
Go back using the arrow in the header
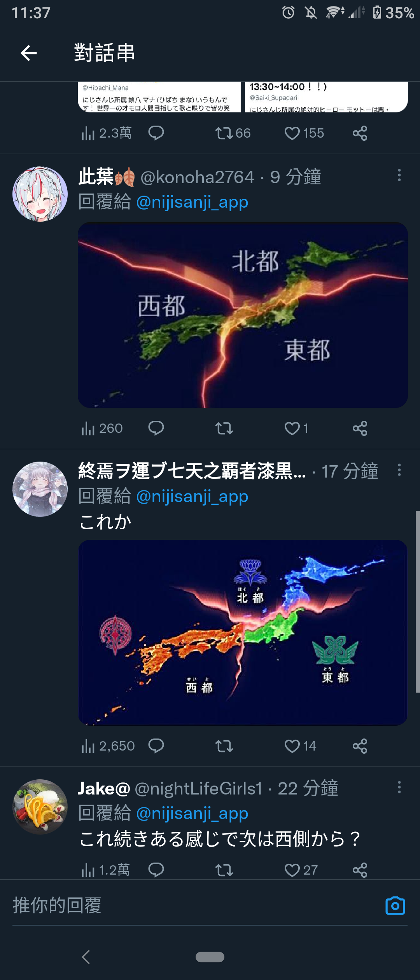click(x=29, y=53)
